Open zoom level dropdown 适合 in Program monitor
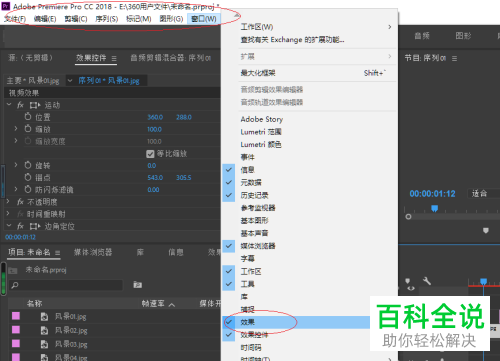The height and width of the screenshot is (361, 500). (x=483, y=194)
